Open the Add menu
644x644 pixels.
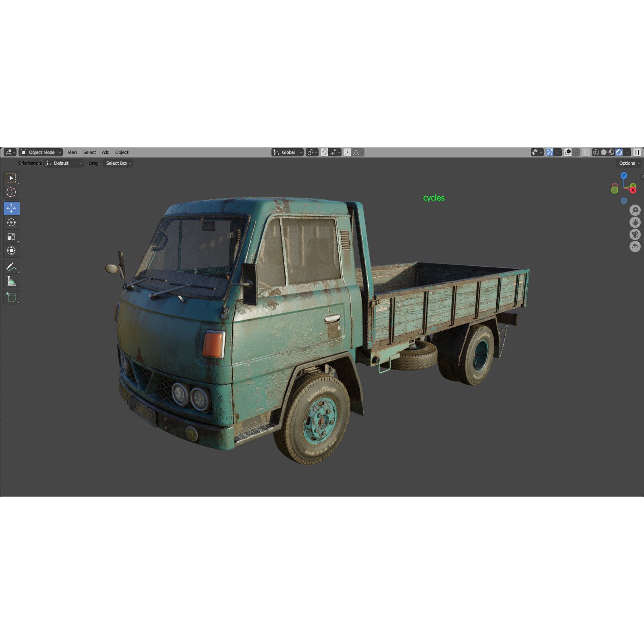coord(106,152)
